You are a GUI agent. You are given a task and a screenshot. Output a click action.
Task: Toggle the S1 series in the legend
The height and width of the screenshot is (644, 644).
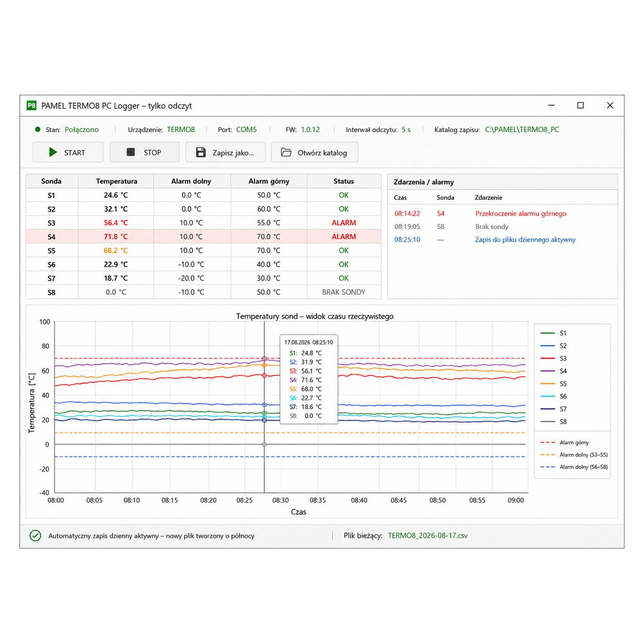(554, 333)
